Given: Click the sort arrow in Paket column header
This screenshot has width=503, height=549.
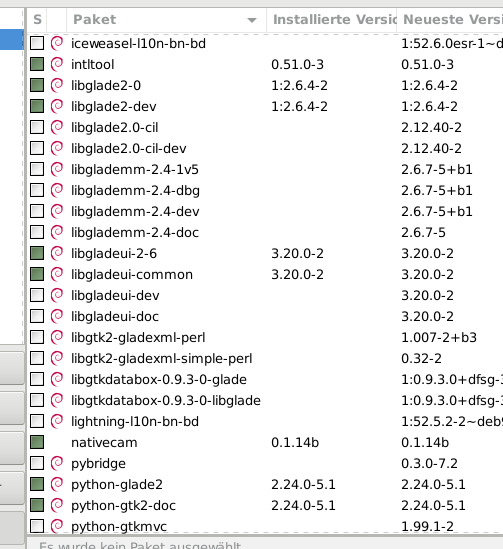Looking at the screenshot, I should [252, 20].
